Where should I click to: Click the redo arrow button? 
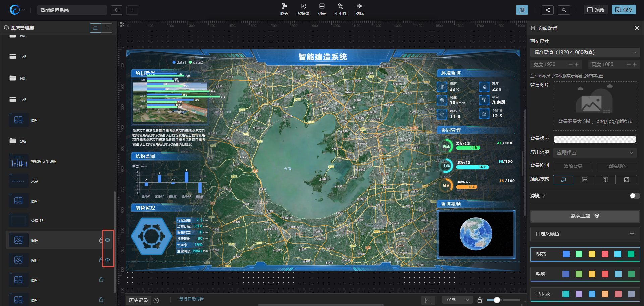[x=132, y=10]
